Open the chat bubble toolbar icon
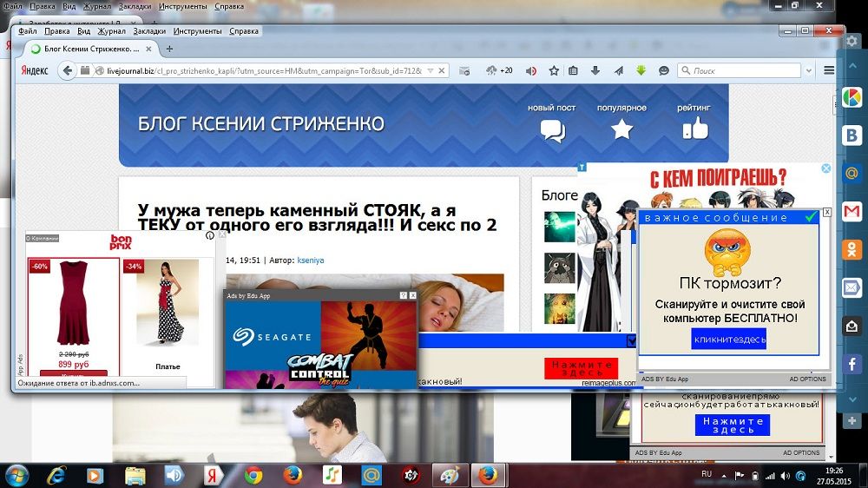The image size is (868, 488). pyautogui.click(x=664, y=70)
